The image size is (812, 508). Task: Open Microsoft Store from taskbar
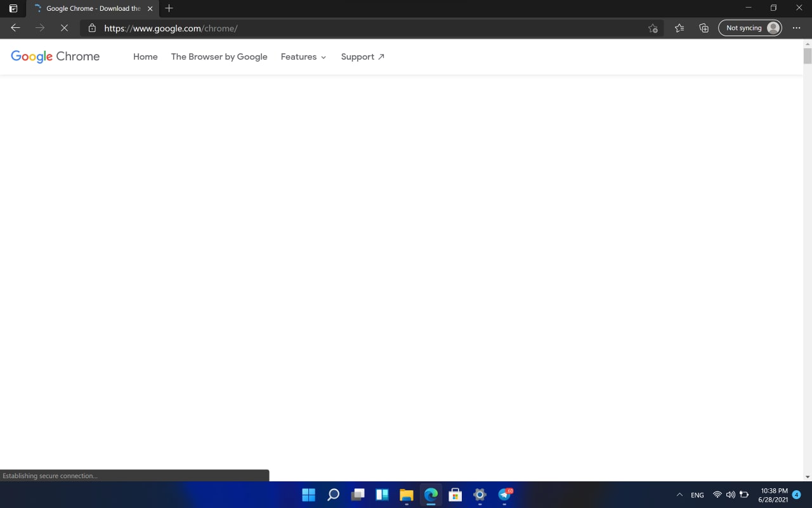tap(455, 495)
